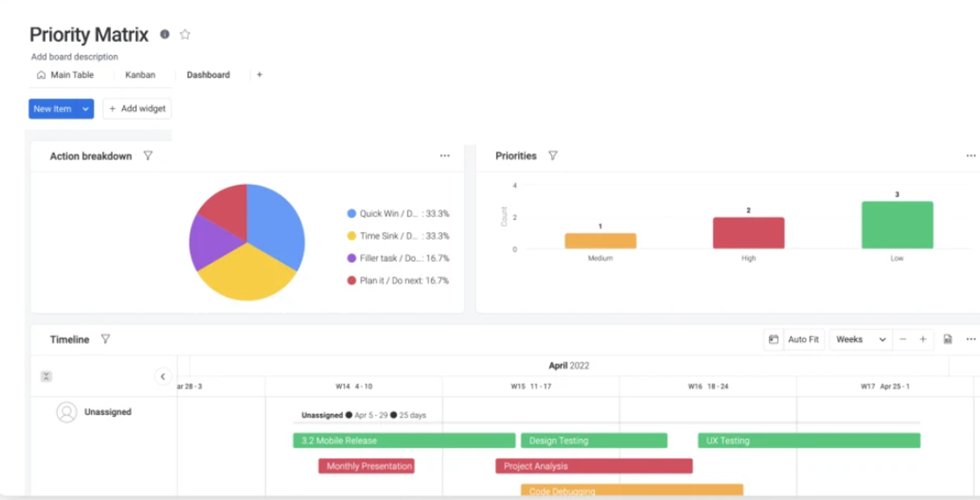Click the Auto Fit button
Screen dimensions: 980x500
coord(803,339)
